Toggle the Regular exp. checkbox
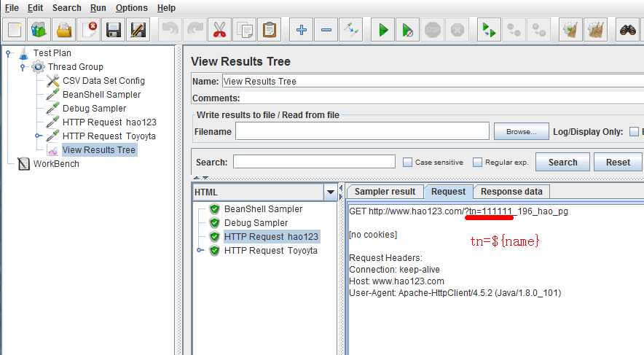 click(x=477, y=163)
